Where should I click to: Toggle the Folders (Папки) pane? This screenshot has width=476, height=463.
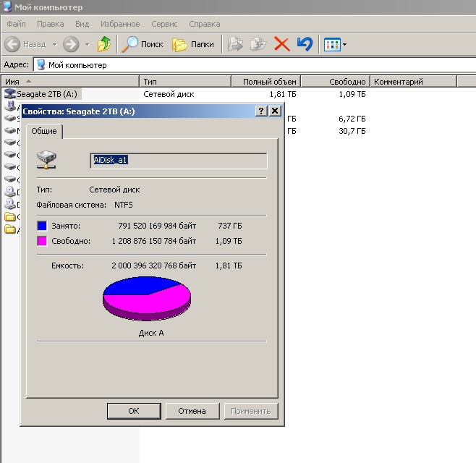click(193, 44)
